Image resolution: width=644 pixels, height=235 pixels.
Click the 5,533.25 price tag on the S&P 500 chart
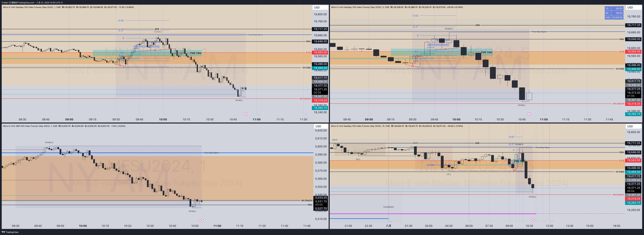click(x=321, y=197)
